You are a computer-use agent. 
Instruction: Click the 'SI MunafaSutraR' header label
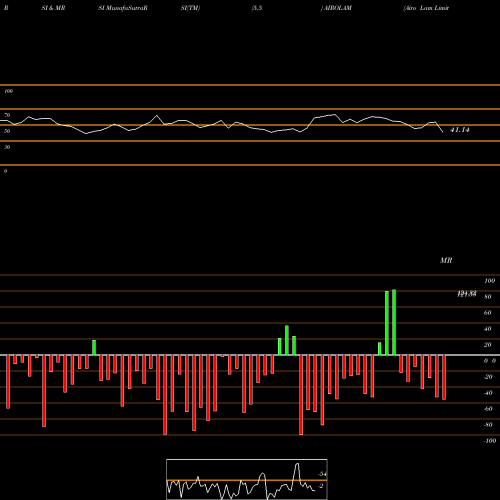coord(123,8)
